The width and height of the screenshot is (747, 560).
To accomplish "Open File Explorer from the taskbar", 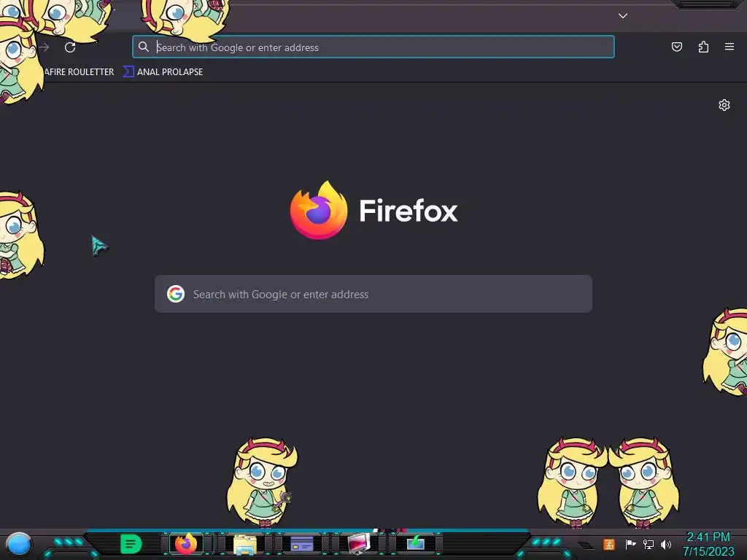I will click(x=245, y=544).
